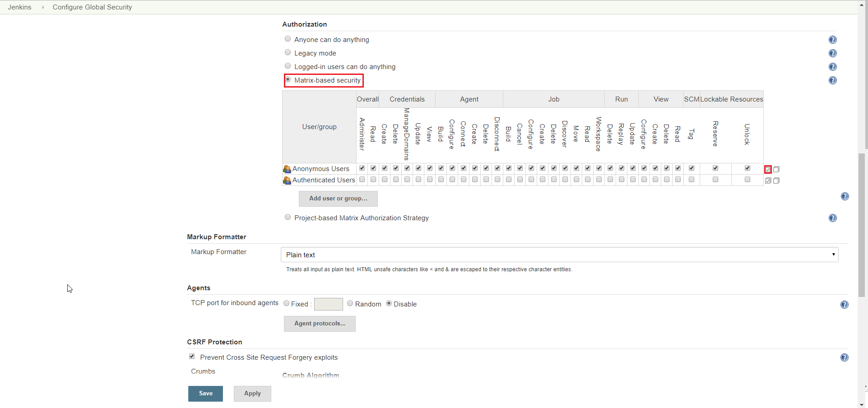Click unselect-all icon for Anonymous Users row
868x408 pixels.
tap(776, 169)
